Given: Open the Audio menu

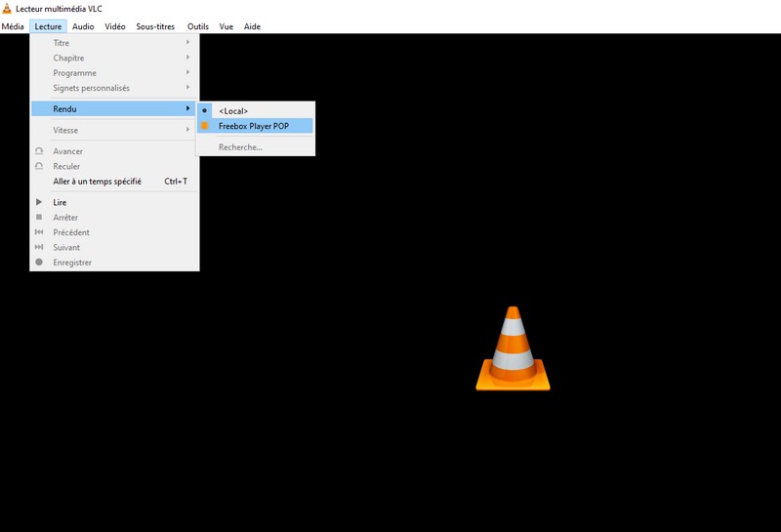Looking at the screenshot, I should [x=83, y=26].
